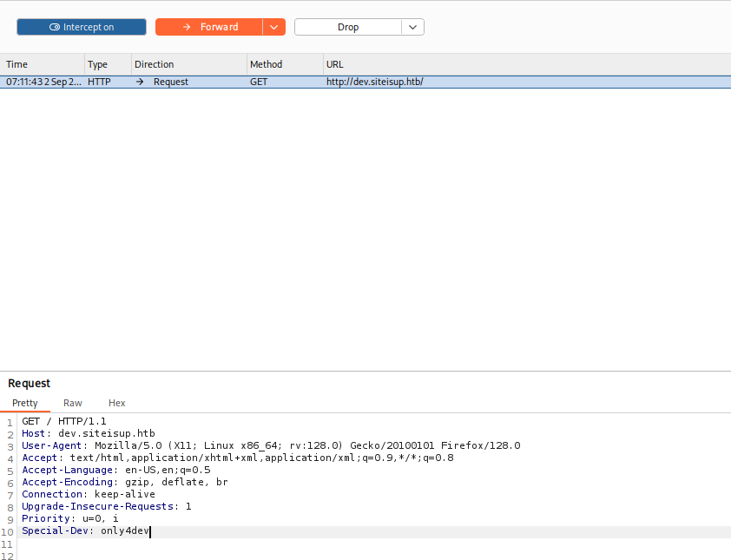Click the Upgrade-Insecure-Requests header line
731x560 pixels.
pos(107,506)
